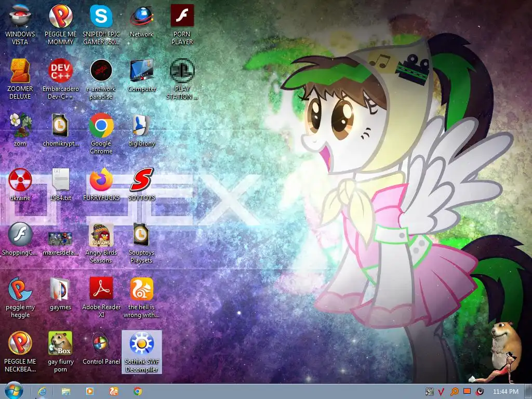This screenshot has height=399, width=532.
Task: Select the PLAY STATION desktop icon
Action: pos(182,79)
